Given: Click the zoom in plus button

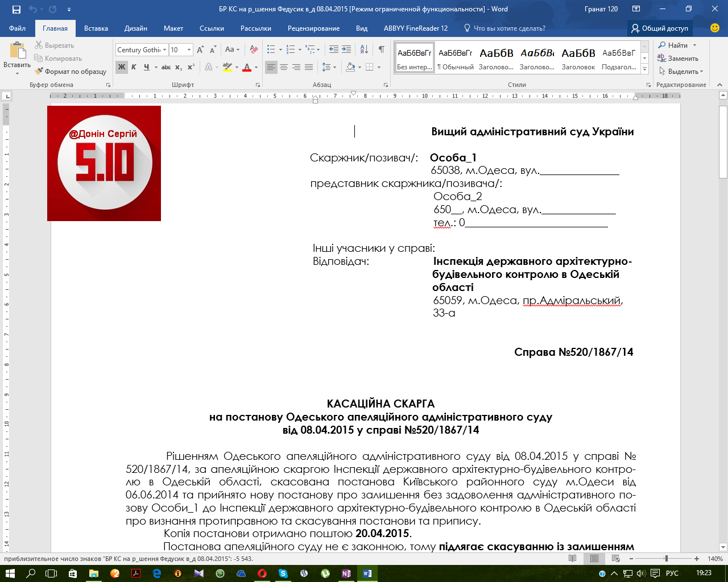Looking at the screenshot, I should (x=697, y=559).
